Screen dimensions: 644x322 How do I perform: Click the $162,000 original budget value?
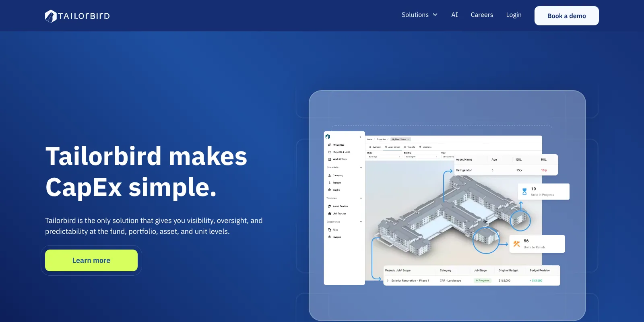click(x=504, y=281)
